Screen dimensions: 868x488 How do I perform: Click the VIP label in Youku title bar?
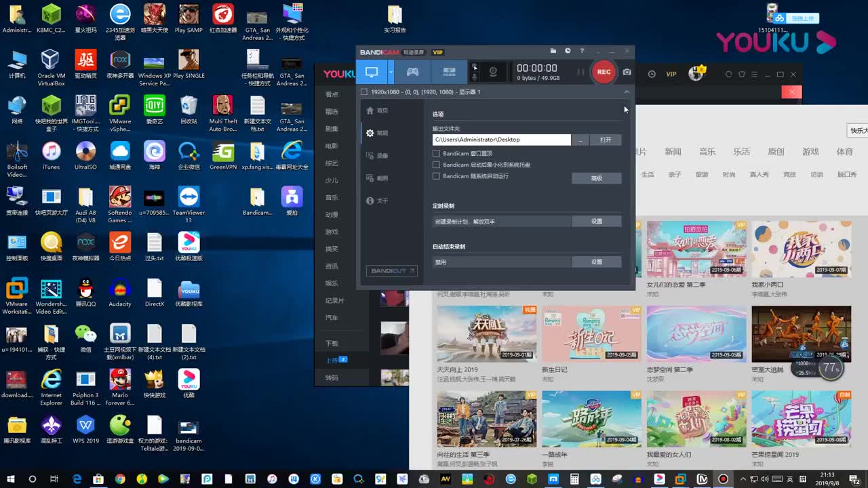(671, 74)
